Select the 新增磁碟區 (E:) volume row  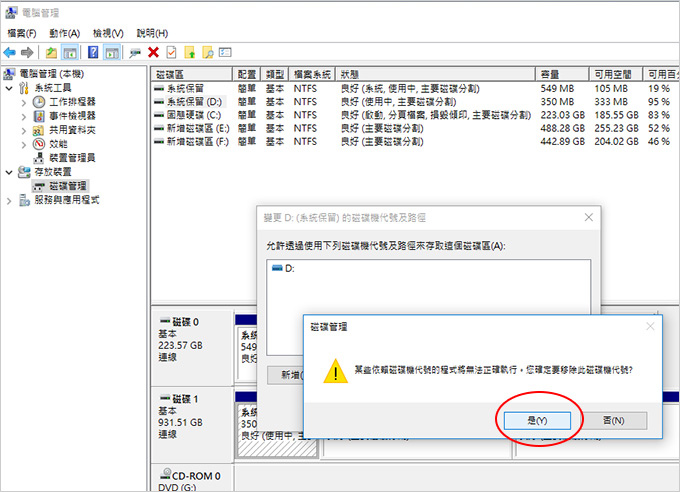[x=415, y=128]
